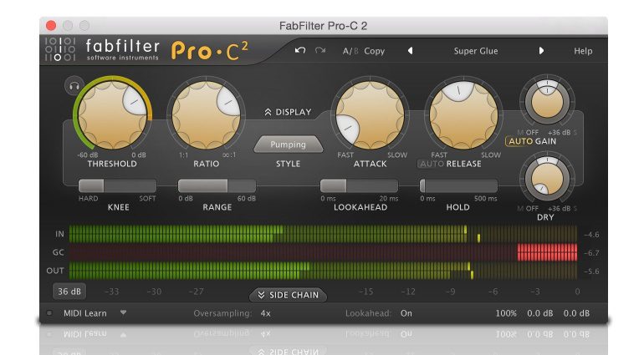Viewport: 644px width, 355px height.
Task: Click the ATTACK label
Action: tap(370, 164)
